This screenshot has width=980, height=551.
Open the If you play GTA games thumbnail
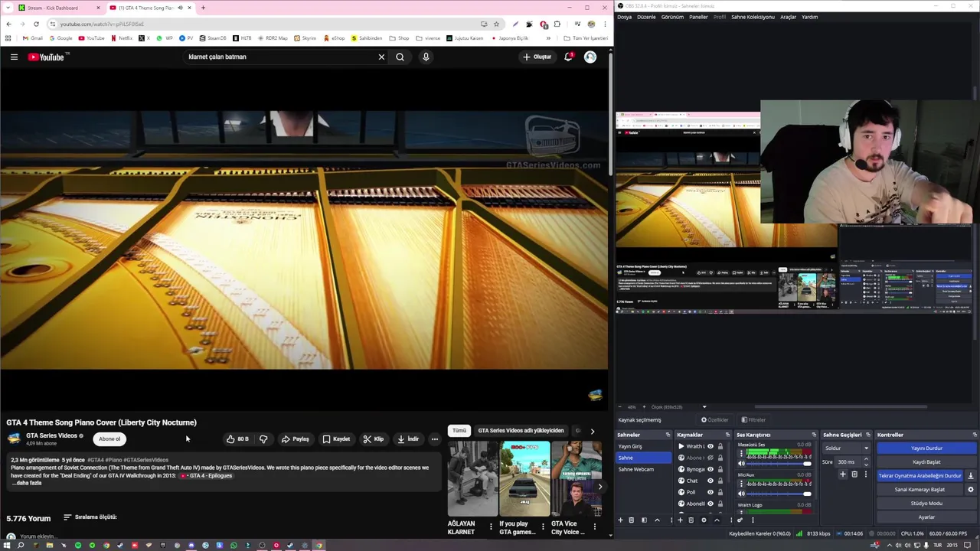click(x=524, y=479)
